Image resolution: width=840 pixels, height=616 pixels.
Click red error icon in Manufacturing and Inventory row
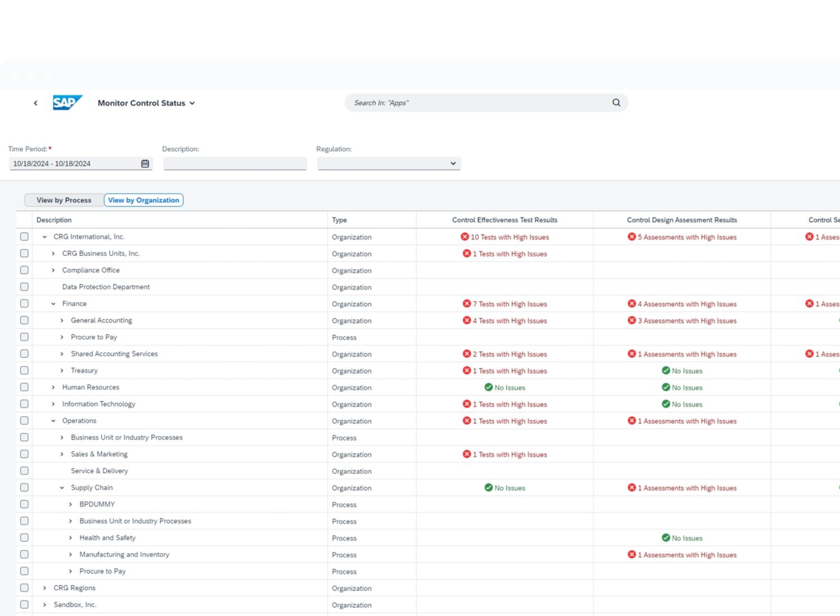click(632, 554)
